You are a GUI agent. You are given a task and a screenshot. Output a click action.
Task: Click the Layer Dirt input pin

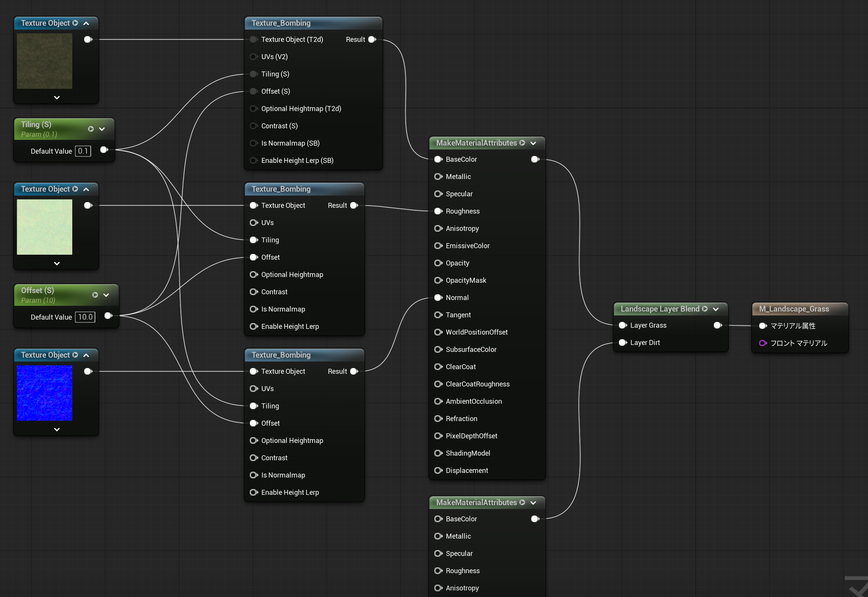point(623,343)
